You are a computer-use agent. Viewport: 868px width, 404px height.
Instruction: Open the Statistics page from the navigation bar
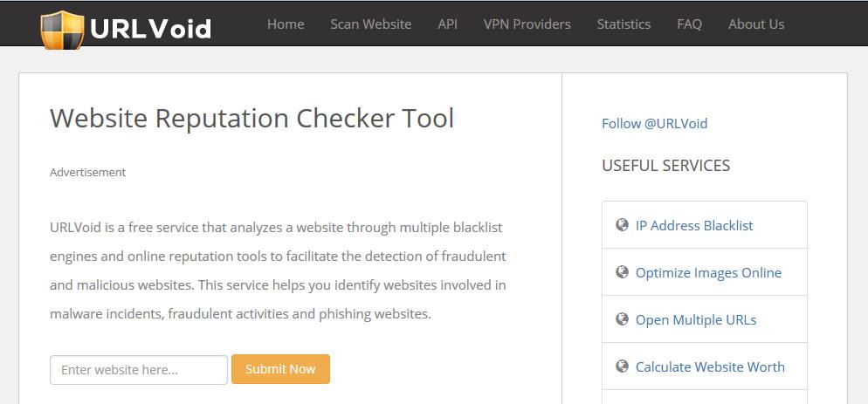tap(623, 24)
